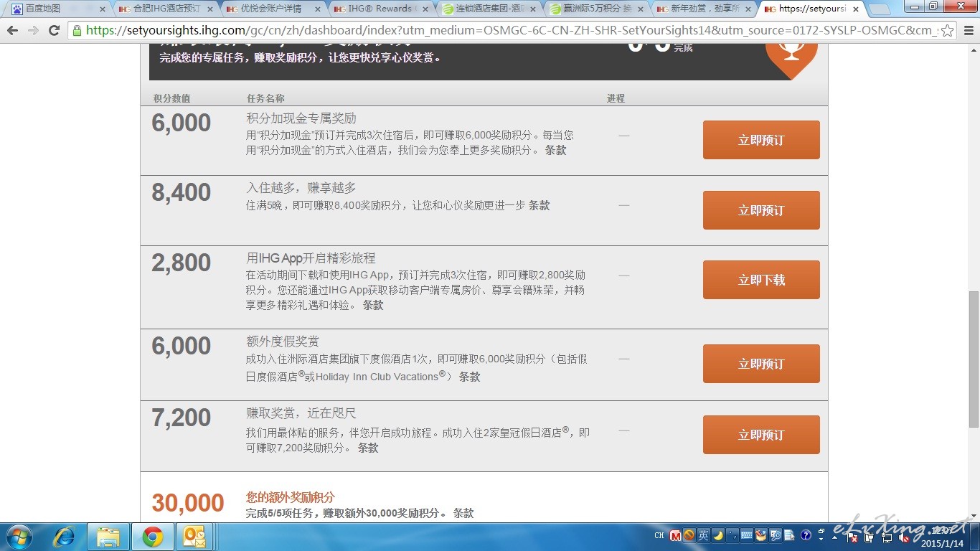The height and width of the screenshot is (551, 980).
Task: Open 条款 link in the IHG App task
Action: (373, 305)
